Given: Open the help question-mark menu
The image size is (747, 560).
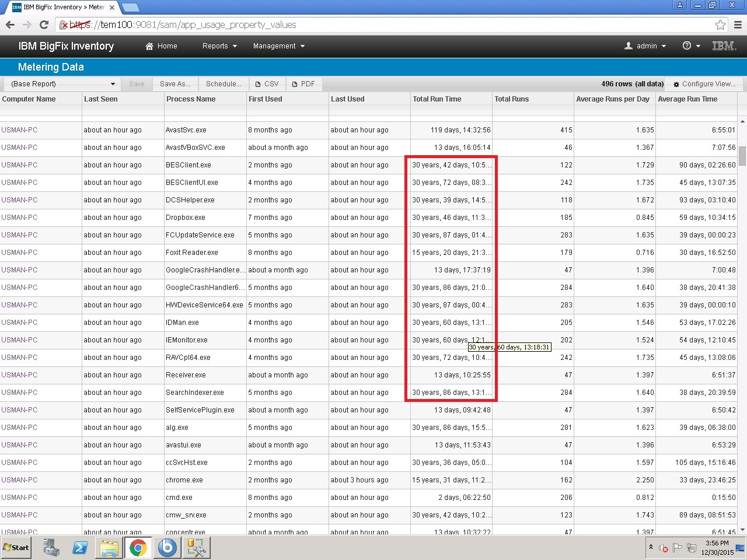Looking at the screenshot, I should [691, 46].
